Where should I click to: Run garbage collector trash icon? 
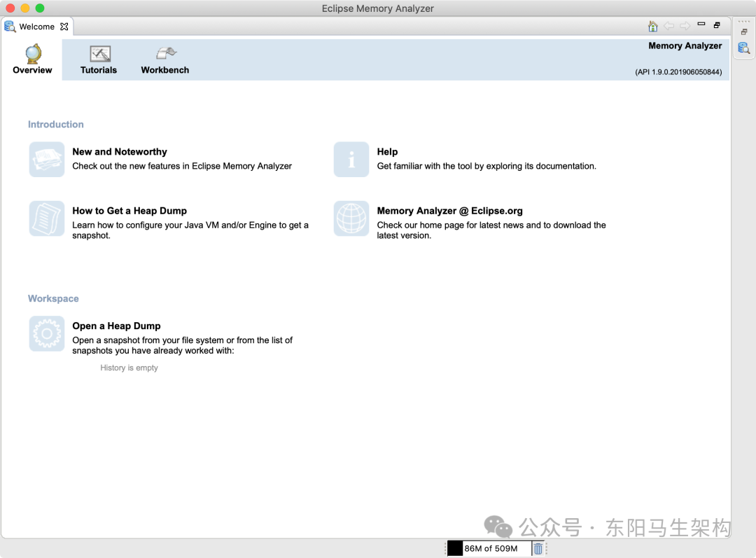point(538,548)
